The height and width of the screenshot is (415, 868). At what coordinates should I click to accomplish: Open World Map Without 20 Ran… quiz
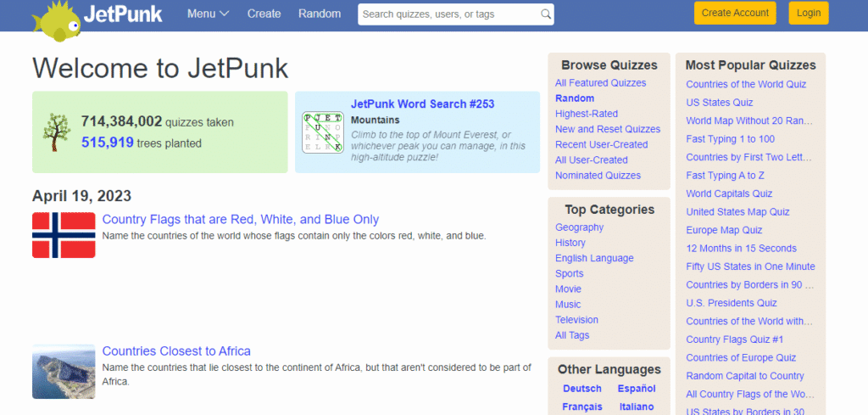click(749, 121)
